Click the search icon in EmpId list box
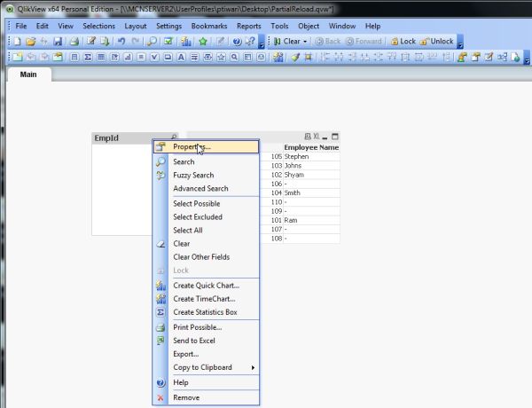Viewport: 532px width, 408px height. (x=174, y=137)
